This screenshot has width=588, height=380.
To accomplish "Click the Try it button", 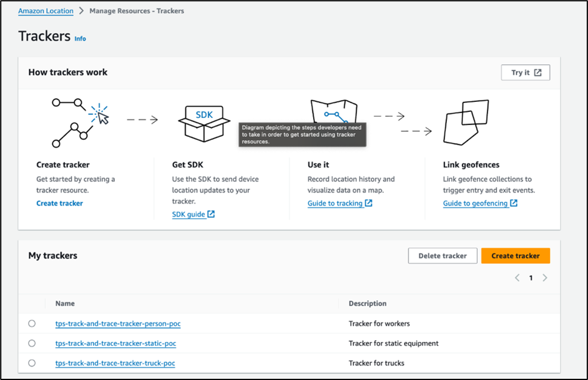I will 526,73.
